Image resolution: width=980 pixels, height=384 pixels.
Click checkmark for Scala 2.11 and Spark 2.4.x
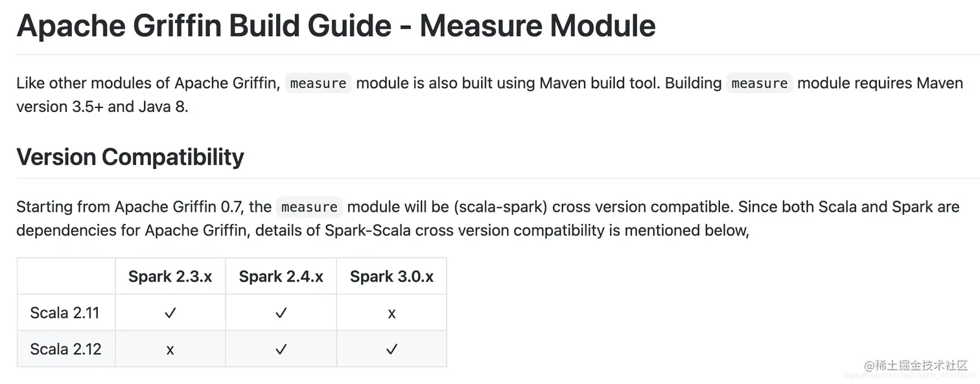tap(281, 313)
